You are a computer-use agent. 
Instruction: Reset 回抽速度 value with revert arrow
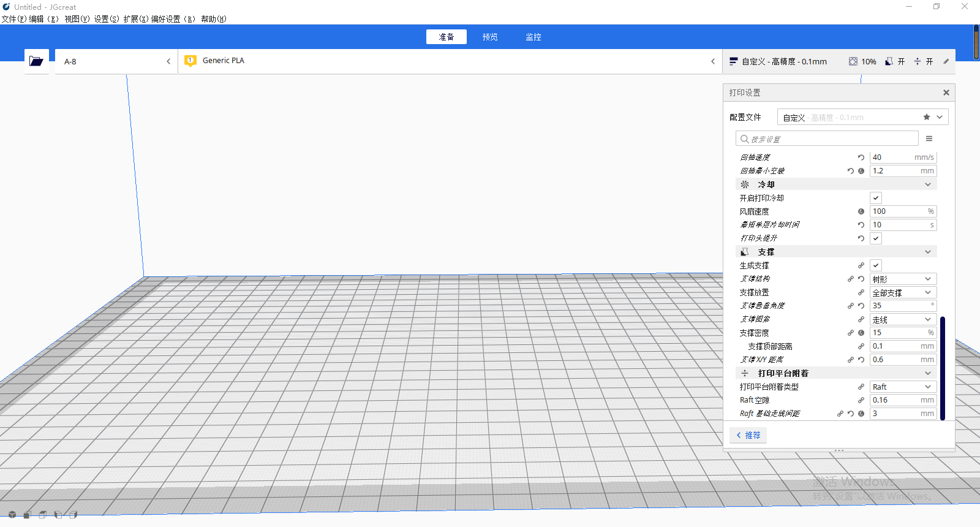861,157
